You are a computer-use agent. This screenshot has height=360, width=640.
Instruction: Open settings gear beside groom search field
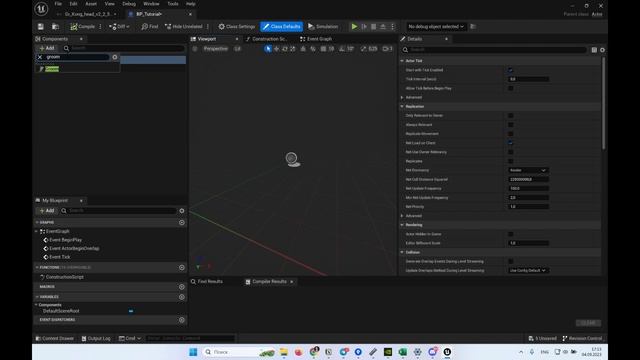(115, 57)
